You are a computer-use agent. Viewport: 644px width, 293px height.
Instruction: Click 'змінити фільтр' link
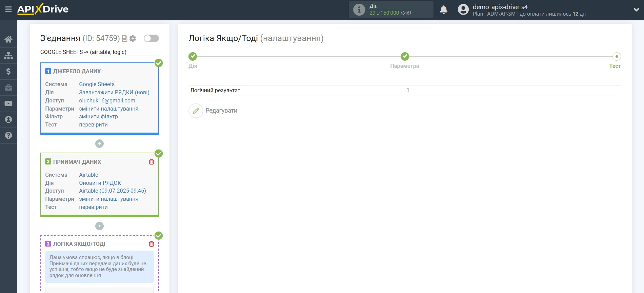[x=98, y=116]
